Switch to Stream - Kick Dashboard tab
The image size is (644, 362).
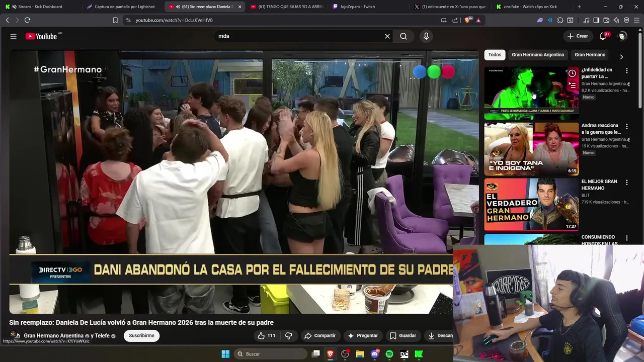pos(40,7)
